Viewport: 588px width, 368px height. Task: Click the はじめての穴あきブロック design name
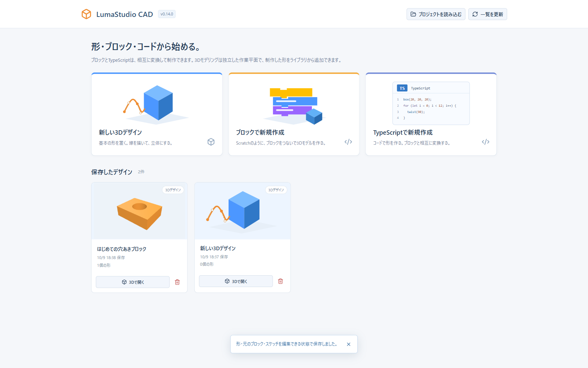(122, 249)
